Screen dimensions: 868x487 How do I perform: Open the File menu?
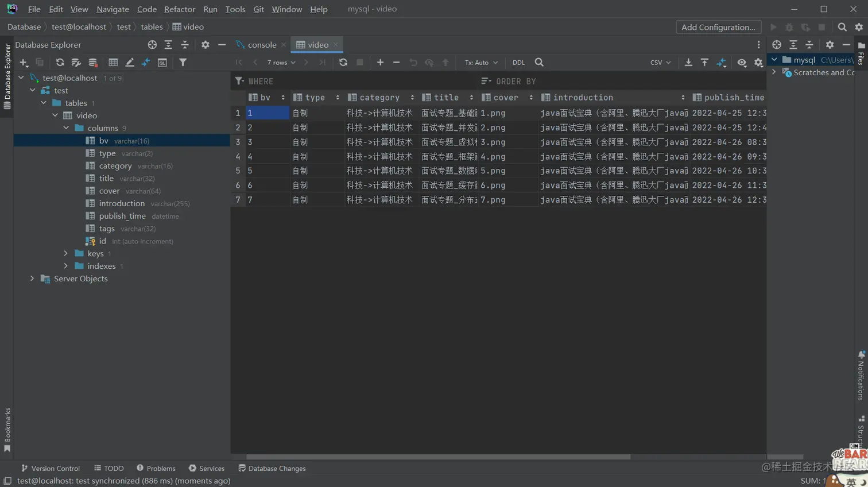[x=34, y=9]
